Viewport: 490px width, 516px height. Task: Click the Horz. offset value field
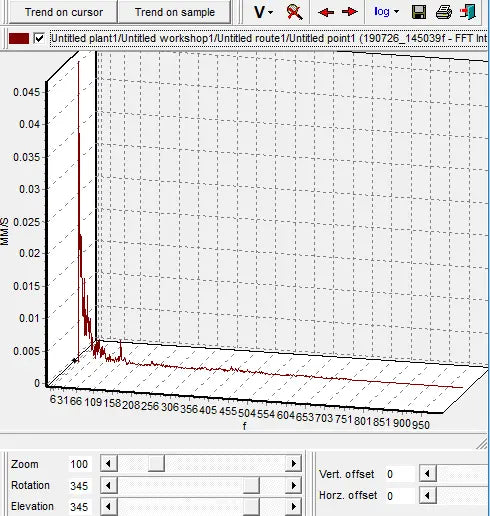pyautogui.click(x=399, y=496)
